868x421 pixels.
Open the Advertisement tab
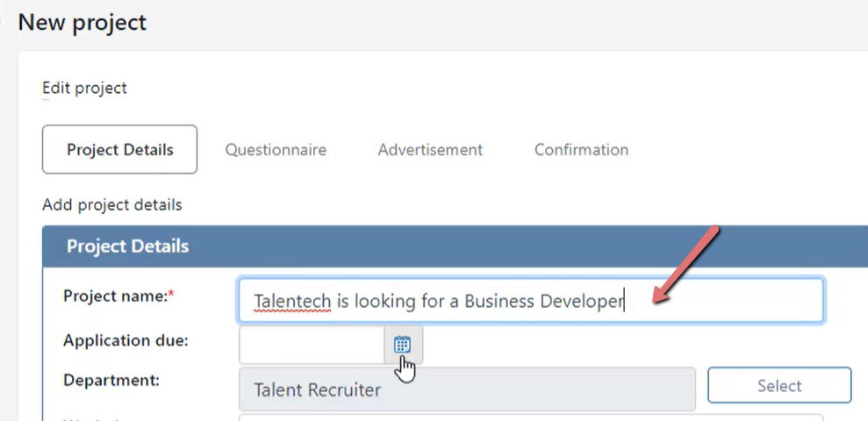pos(430,149)
